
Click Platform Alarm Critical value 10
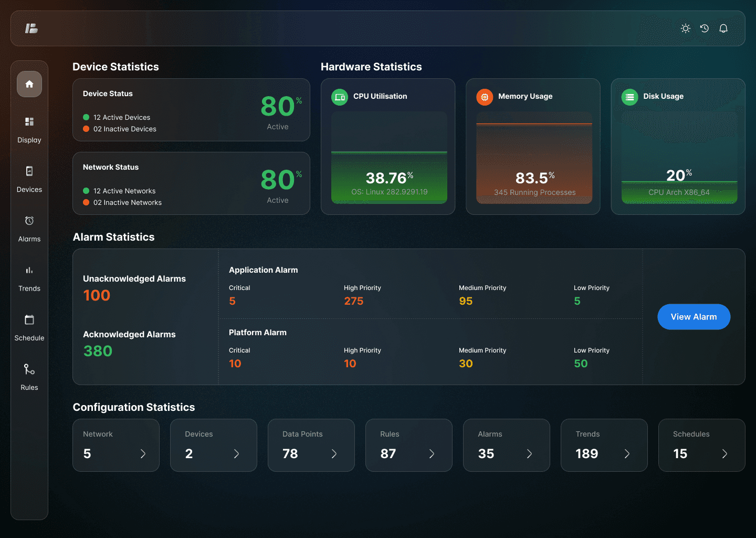click(235, 364)
